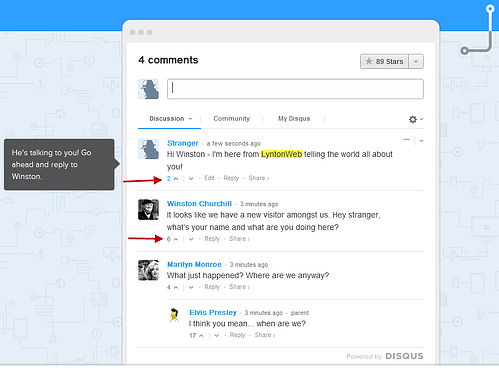499x379 pixels.
Task: Share Marilyn Monroe's comment
Action: tap(239, 287)
